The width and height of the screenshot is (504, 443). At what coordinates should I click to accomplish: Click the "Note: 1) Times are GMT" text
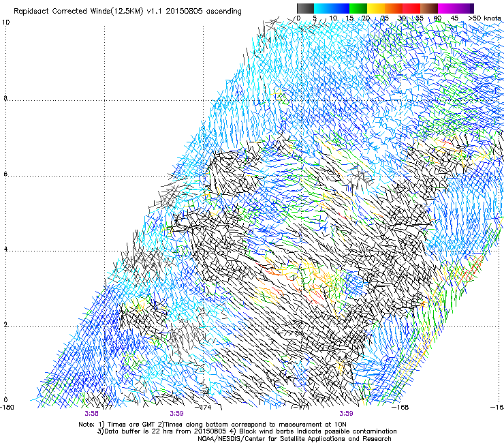(117, 425)
